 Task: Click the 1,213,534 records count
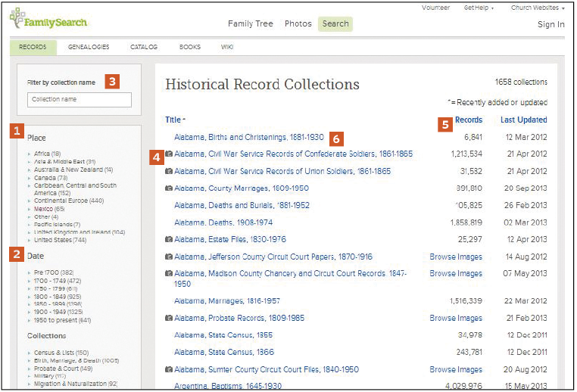466,154
